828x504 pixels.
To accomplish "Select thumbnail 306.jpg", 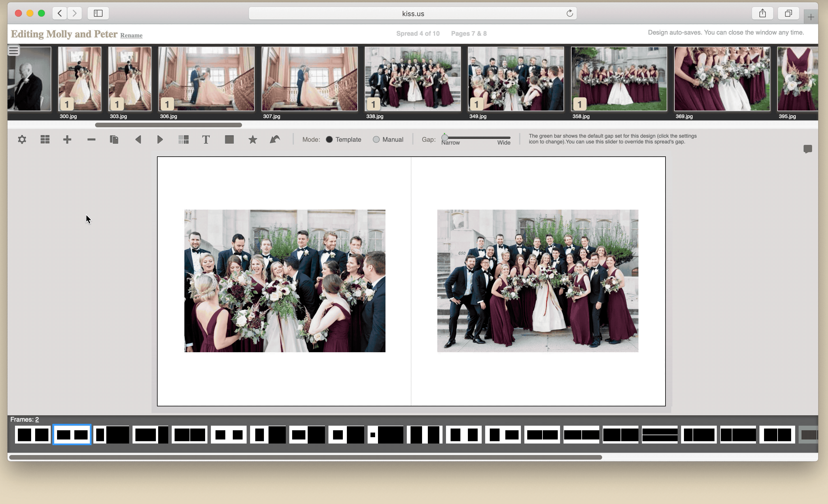I will [x=206, y=79].
